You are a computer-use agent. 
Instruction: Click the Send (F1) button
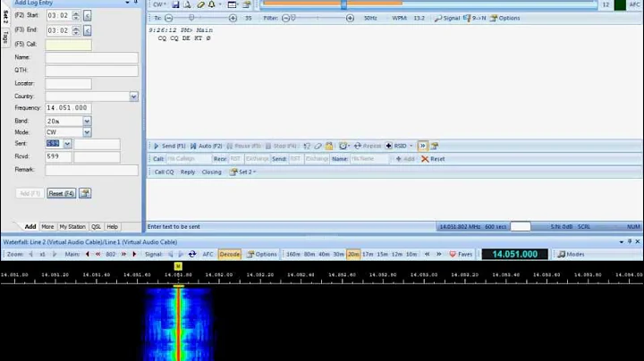(170, 146)
